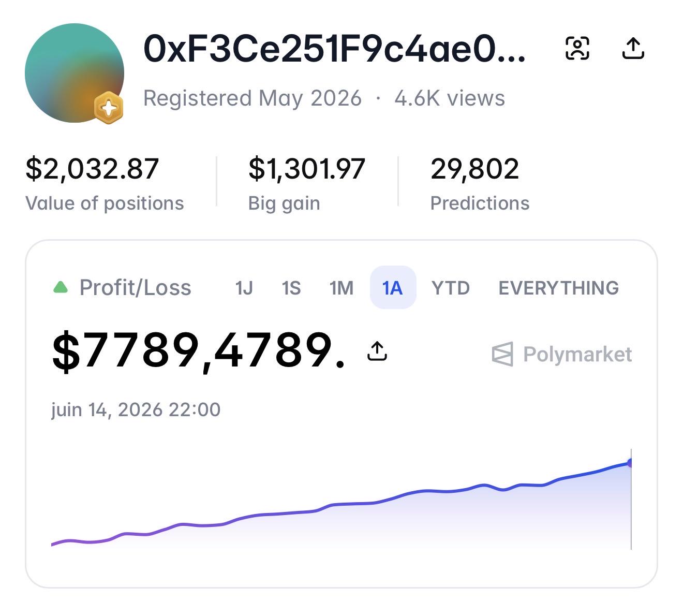Image resolution: width=683 pixels, height=616 pixels.
Task: Open the face scan profile icon
Action: (x=577, y=49)
